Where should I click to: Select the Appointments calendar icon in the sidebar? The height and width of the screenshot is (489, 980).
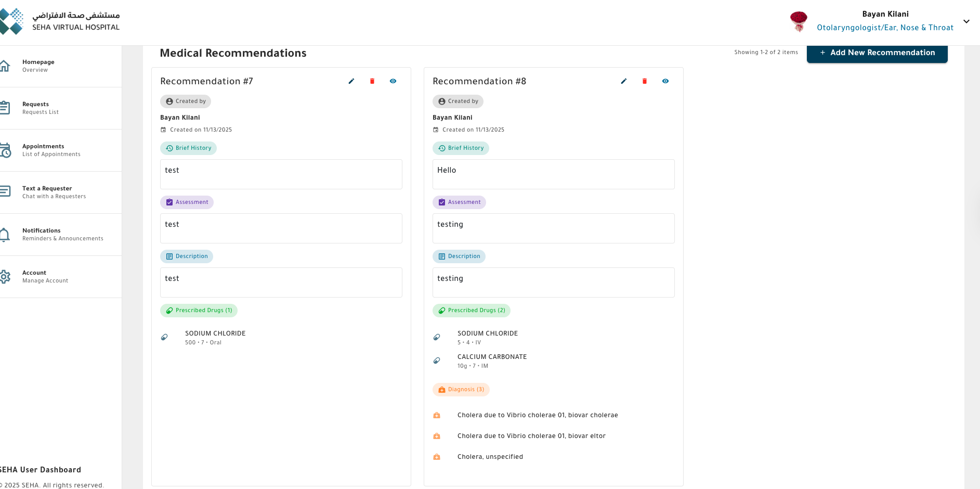[x=5, y=150]
